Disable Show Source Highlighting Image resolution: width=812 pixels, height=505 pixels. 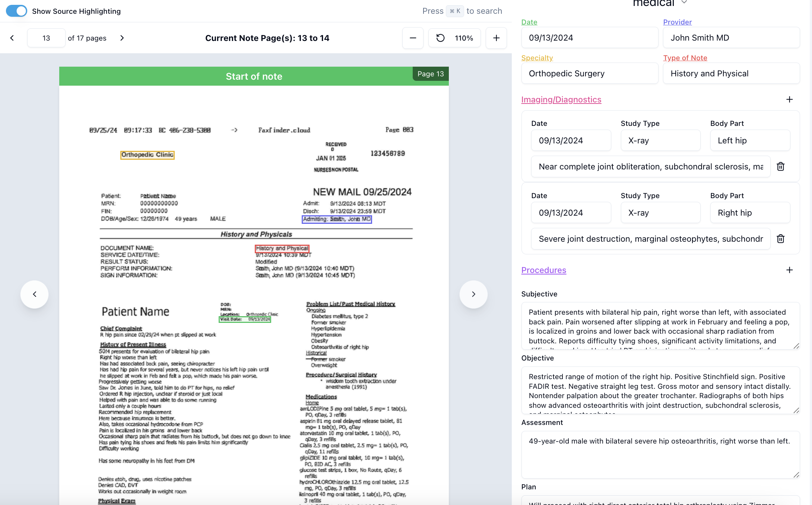pyautogui.click(x=16, y=11)
